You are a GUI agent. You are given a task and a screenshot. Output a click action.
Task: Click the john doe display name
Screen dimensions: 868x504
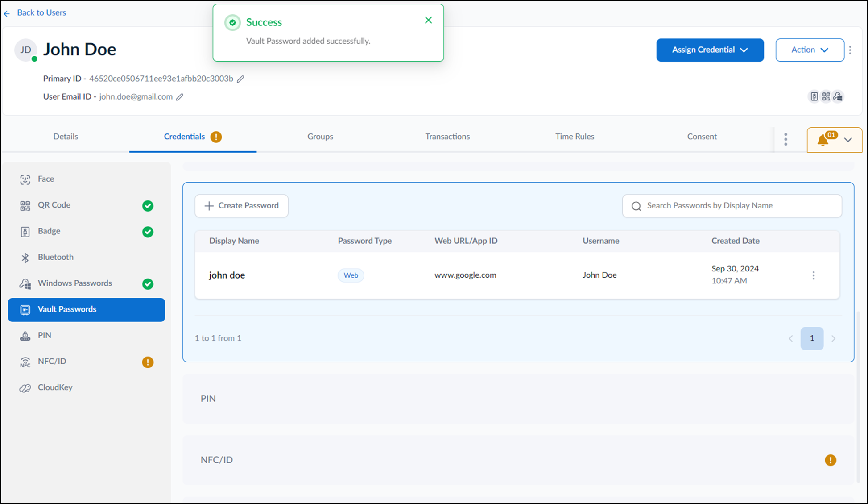(227, 275)
